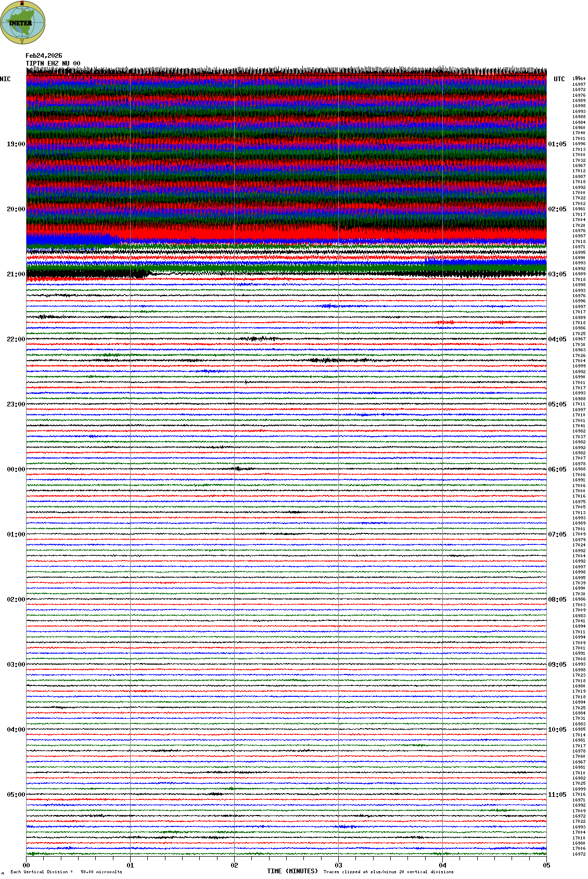Click the TIPTN EHZ NU 00 station label
The image size is (588, 879).
[x=53, y=63]
